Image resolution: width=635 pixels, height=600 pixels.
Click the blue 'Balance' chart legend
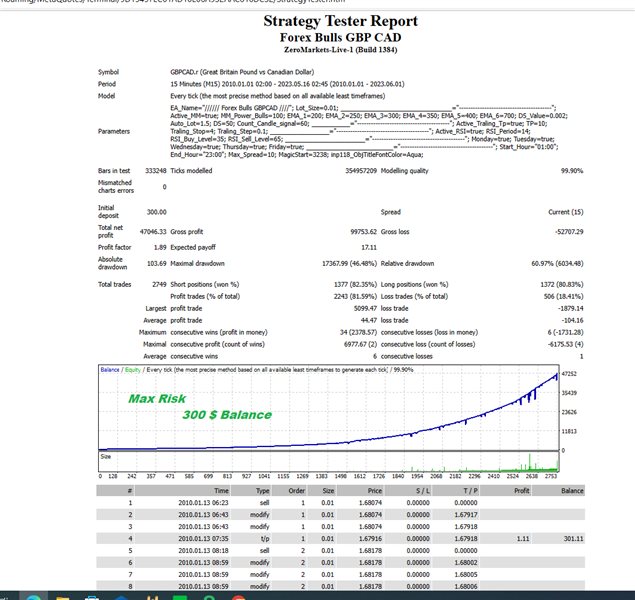point(110,370)
